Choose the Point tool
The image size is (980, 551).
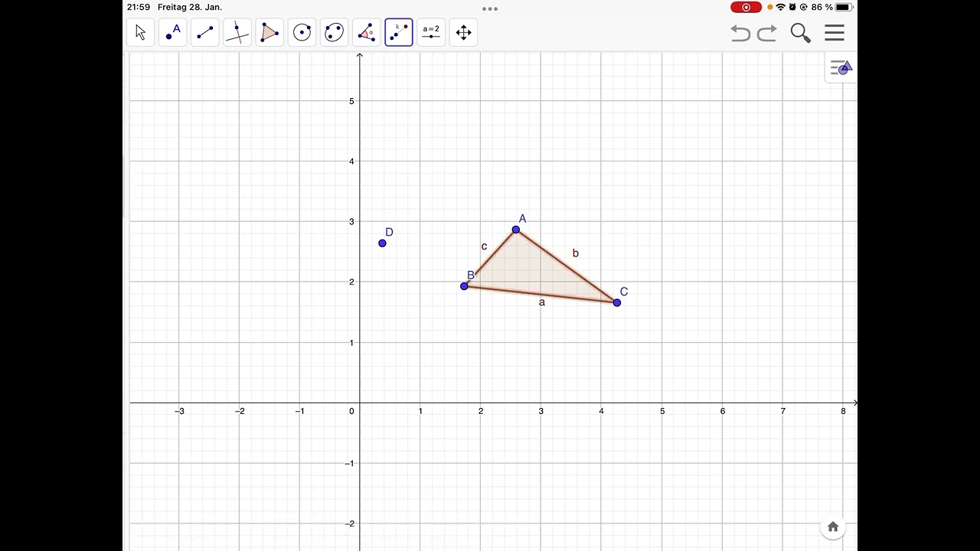pos(173,32)
